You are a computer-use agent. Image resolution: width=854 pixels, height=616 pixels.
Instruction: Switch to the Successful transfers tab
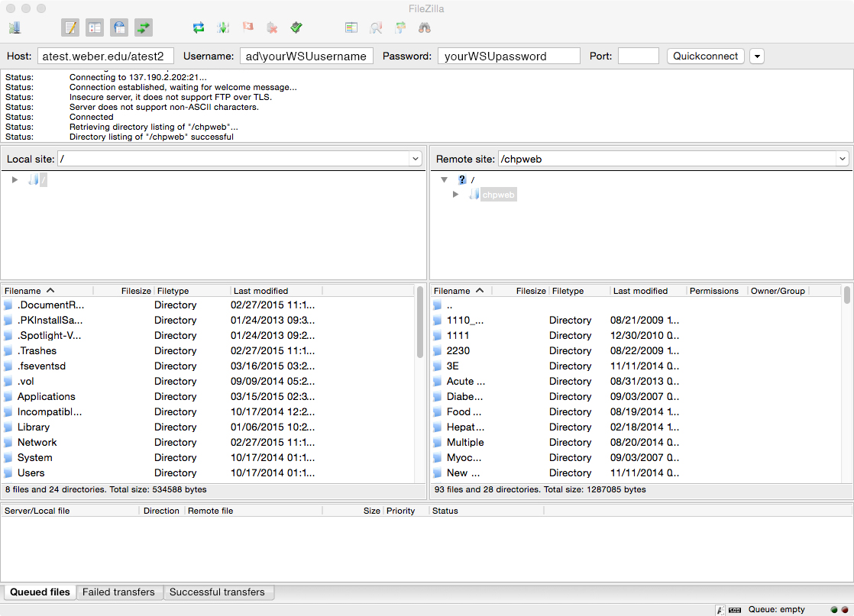217,592
